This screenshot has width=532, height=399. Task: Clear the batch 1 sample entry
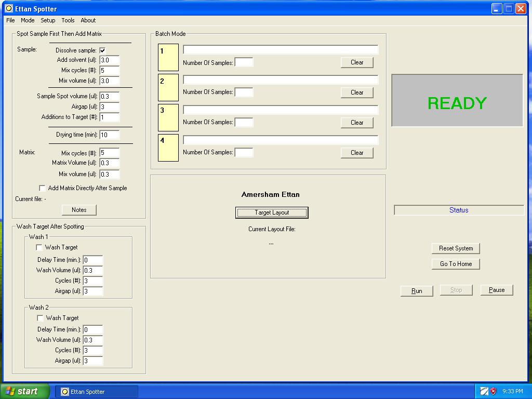[x=357, y=62]
